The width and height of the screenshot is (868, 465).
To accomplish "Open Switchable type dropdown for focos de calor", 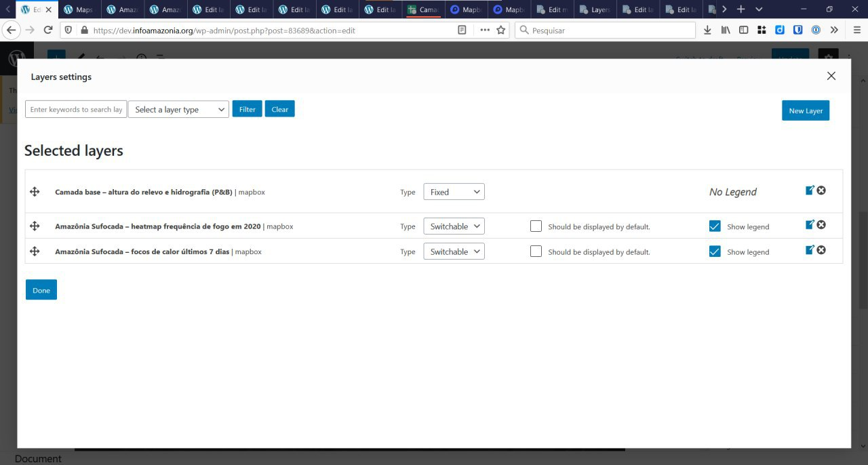I will 454,251.
